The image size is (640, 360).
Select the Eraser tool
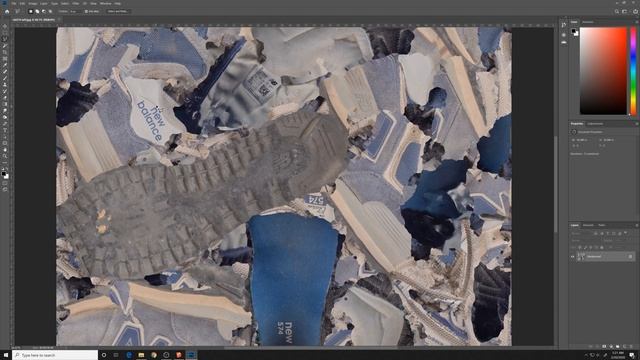coord(5,98)
